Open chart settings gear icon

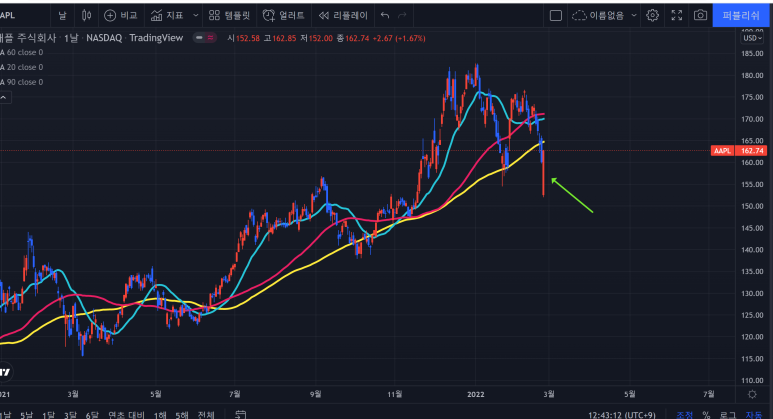point(653,15)
